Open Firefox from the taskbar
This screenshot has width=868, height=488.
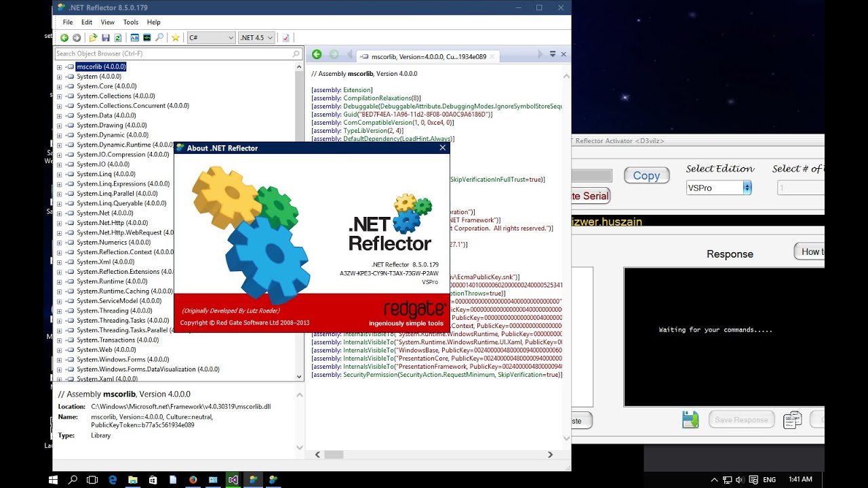193,479
